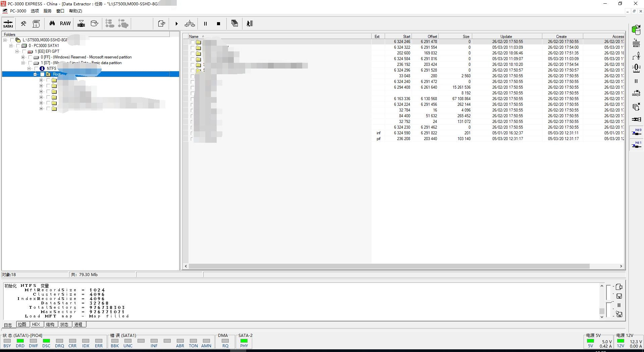The image size is (644, 352).
Task: Select head Hd 0 button
Action: click(636, 132)
